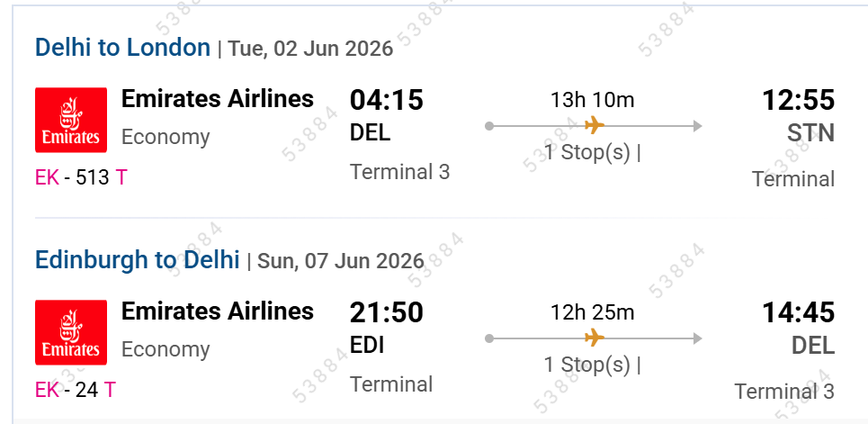868x424 pixels.
Task: Click the 14:45 arrival time
Action: (x=798, y=312)
